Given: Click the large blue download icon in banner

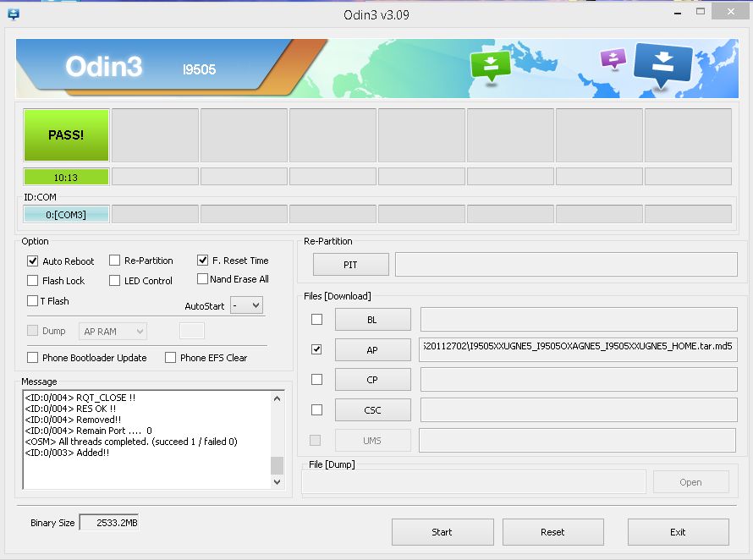Looking at the screenshot, I should pyautogui.click(x=662, y=64).
